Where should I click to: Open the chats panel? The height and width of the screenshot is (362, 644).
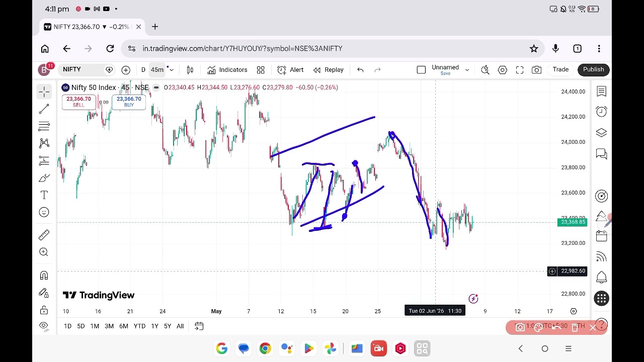coord(601,153)
